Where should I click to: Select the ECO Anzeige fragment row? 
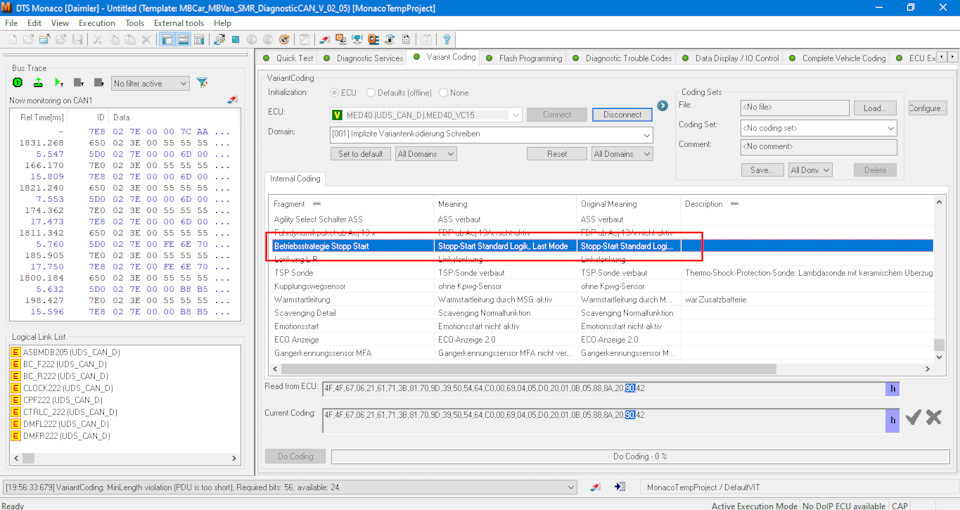point(601,339)
